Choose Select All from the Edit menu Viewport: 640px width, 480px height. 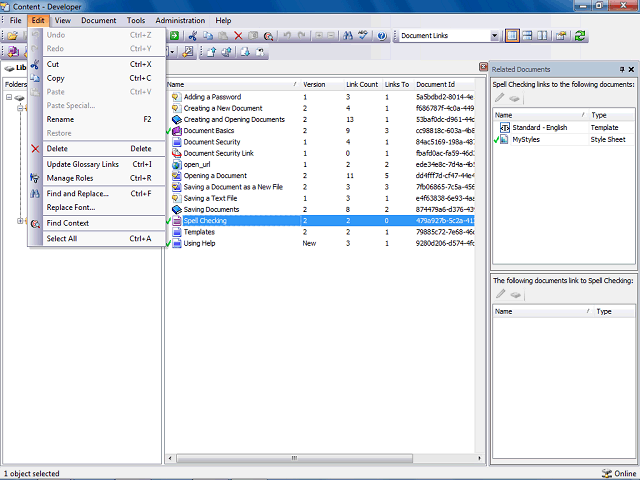tap(97, 238)
